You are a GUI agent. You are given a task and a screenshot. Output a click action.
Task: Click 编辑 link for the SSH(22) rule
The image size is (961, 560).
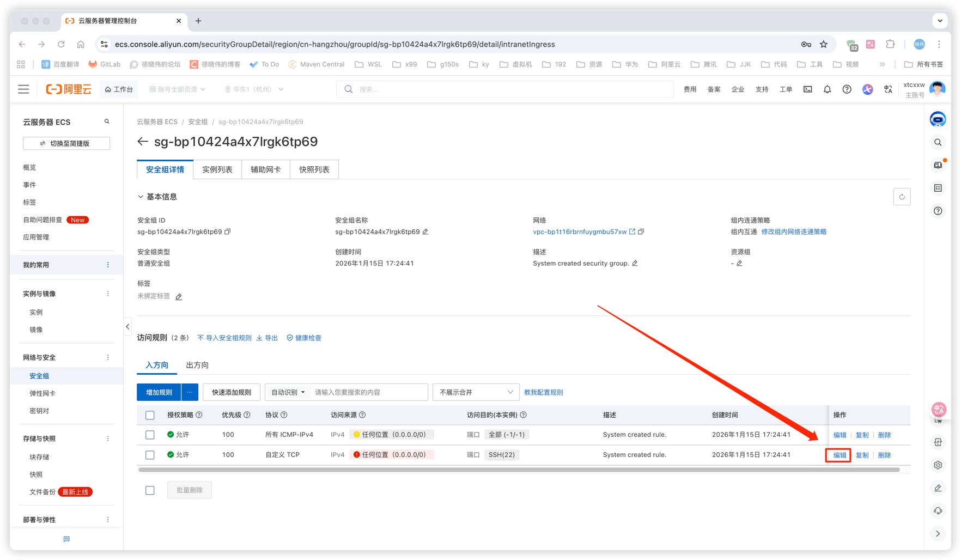coord(840,455)
